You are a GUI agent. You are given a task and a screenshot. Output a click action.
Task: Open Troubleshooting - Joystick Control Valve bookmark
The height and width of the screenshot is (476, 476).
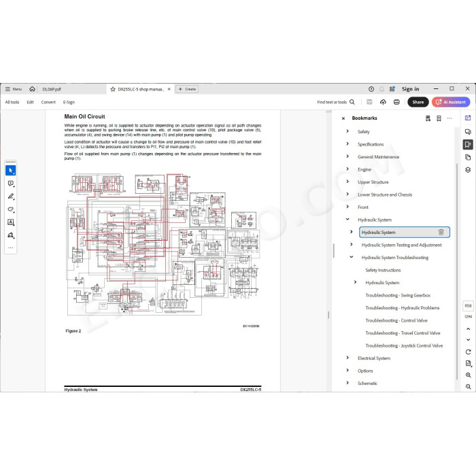click(404, 345)
